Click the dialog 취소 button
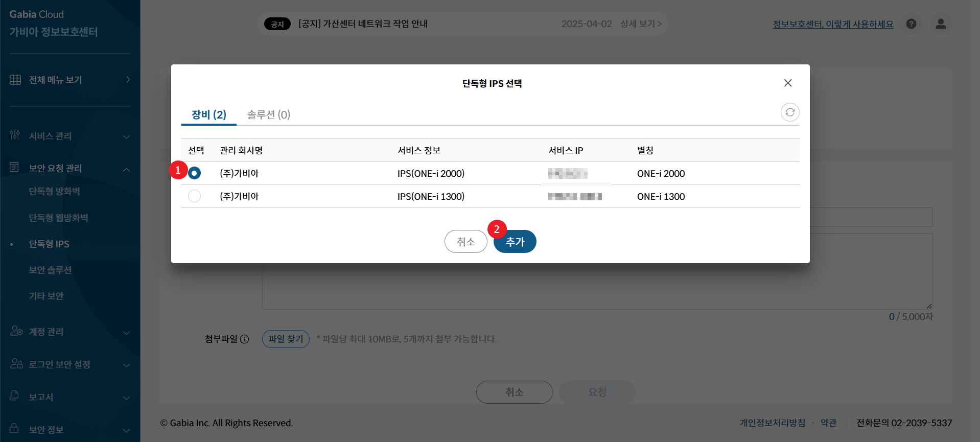Image resolution: width=980 pixels, height=442 pixels. point(466,241)
